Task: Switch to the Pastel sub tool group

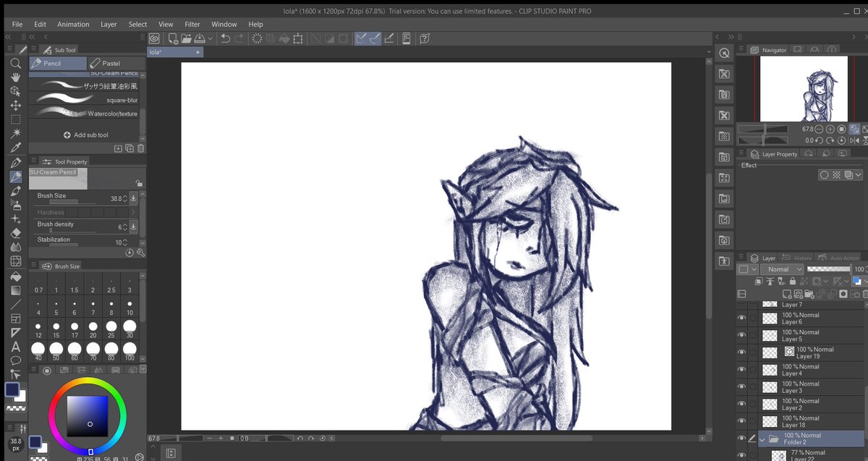Action: click(116, 63)
